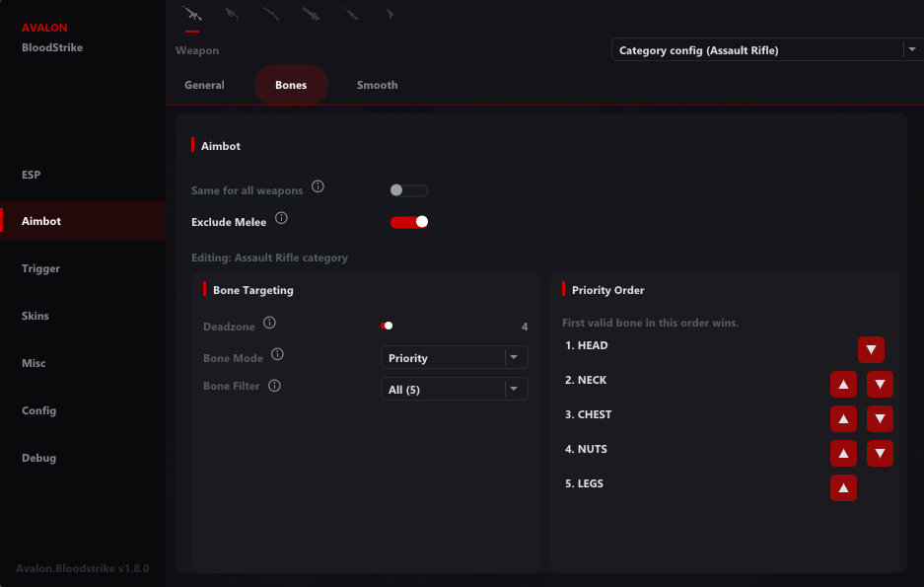
Task: Click info icon beside Same for all weapons
Action: pos(318,186)
